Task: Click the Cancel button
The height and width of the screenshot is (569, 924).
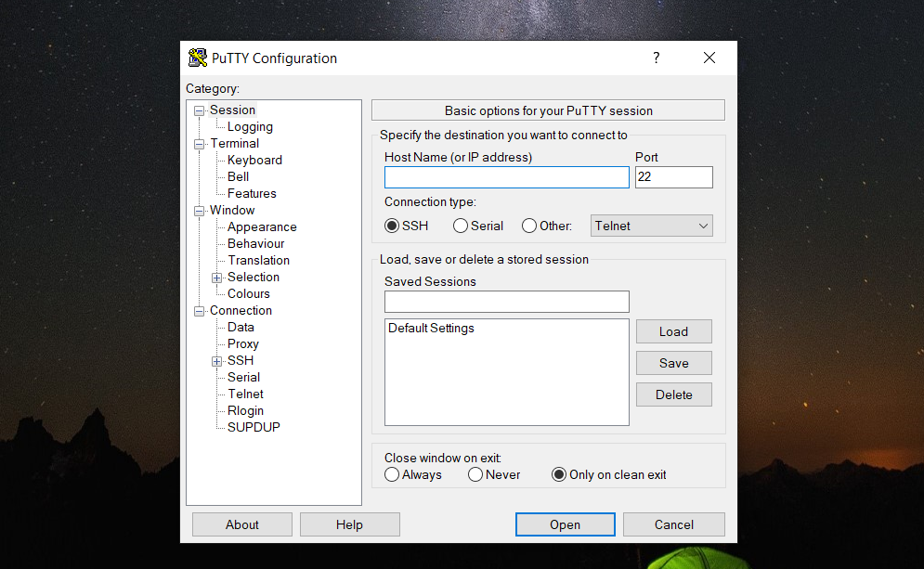Action: pyautogui.click(x=674, y=524)
